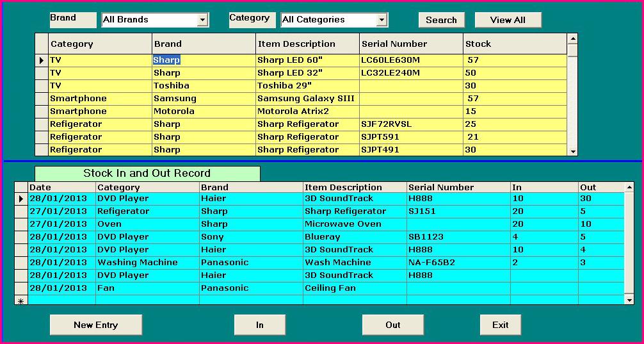Click the Stock column header
This screenshot has height=344, width=644.
(x=515, y=44)
